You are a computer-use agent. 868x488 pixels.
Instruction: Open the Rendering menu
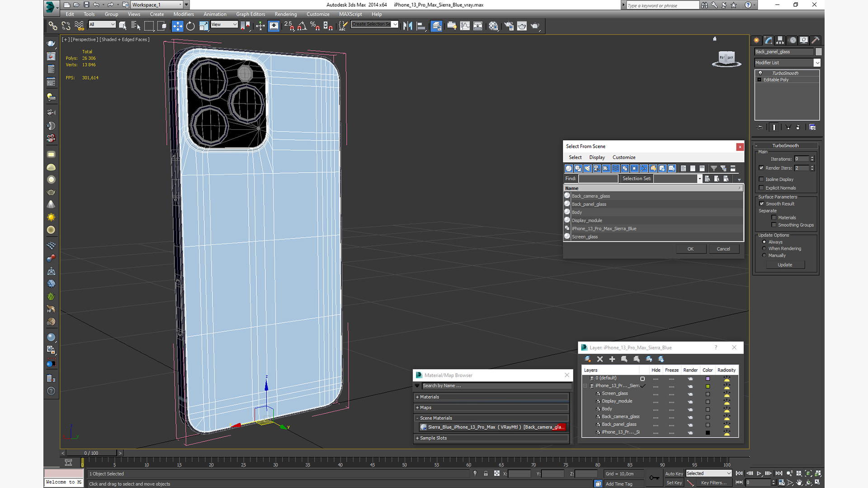click(x=286, y=14)
